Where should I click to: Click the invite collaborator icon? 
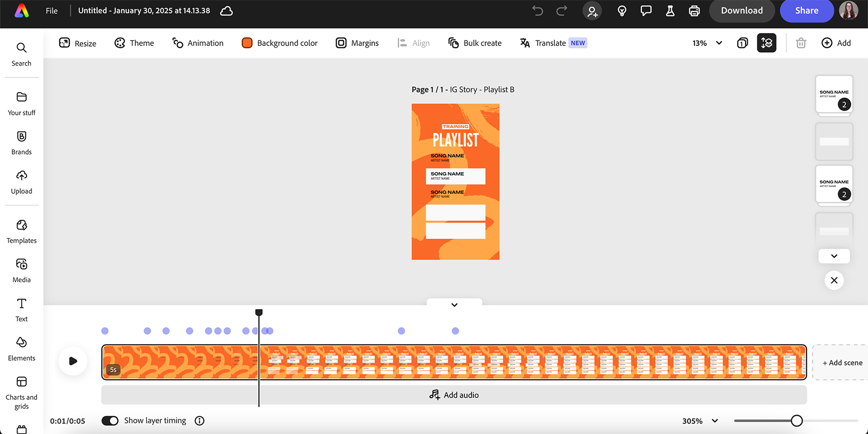592,11
